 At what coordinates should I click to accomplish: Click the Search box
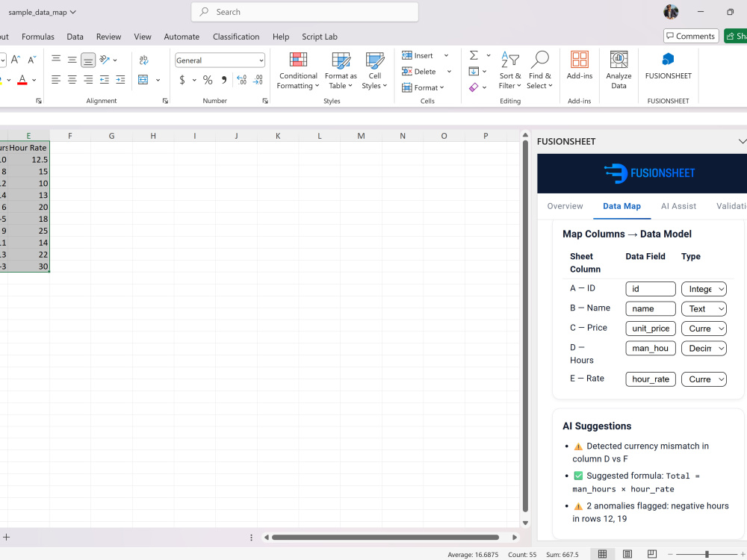[x=305, y=12]
